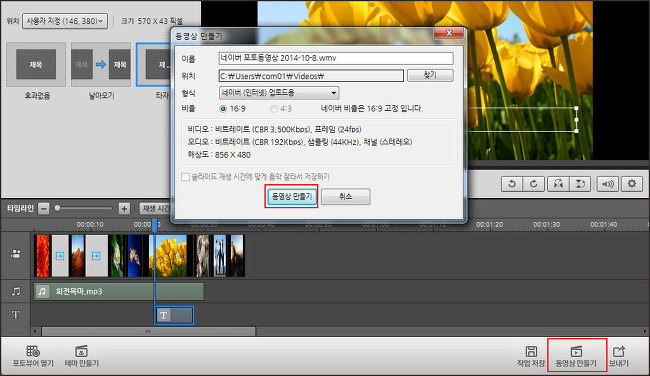The image size is (650, 376).
Task: Click the left arrow of the timeline scrollbar
Action: 35,331
